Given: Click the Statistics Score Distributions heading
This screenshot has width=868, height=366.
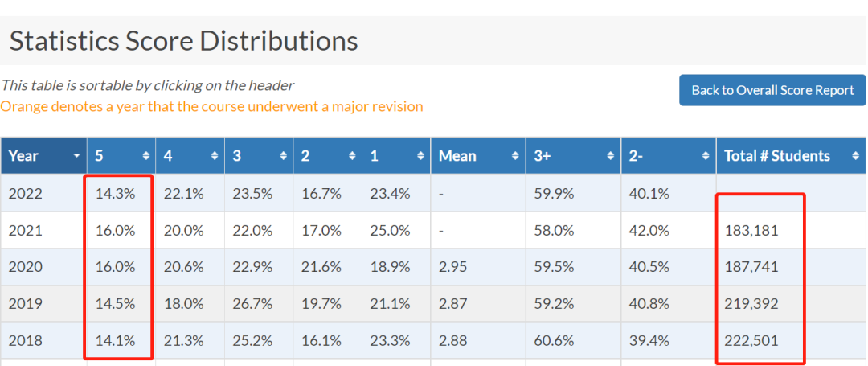Looking at the screenshot, I should tap(184, 42).
